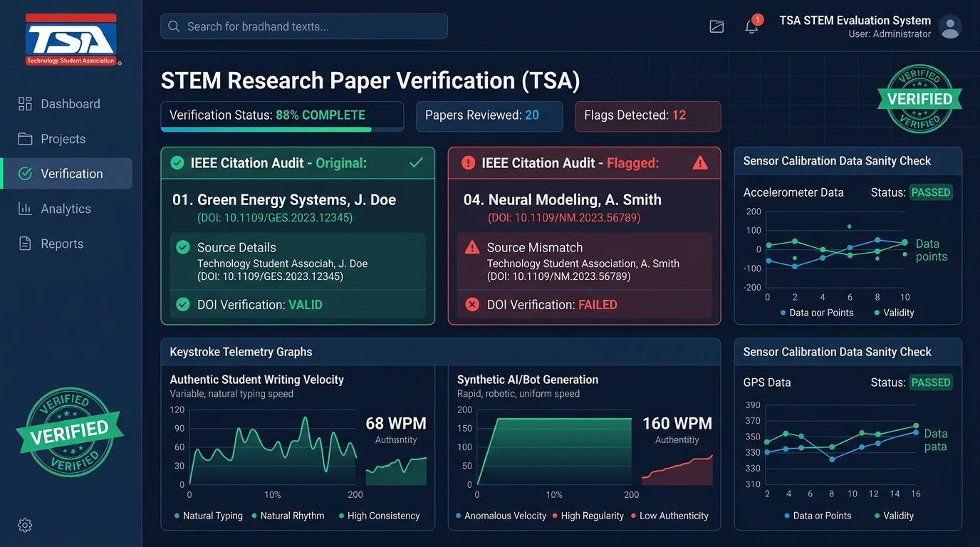
Task: Click the Administrator user avatar
Action: pos(950,26)
